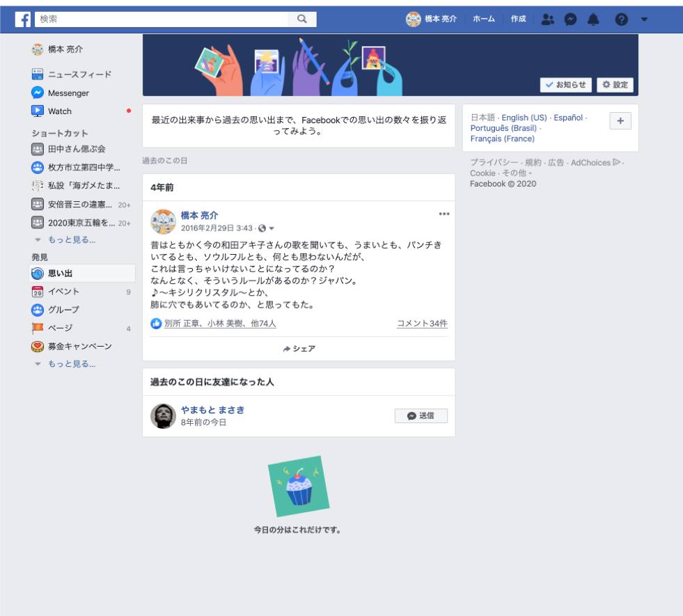
Task: Toggle the お知らせ notification button
Action: (x=565, y=85)
